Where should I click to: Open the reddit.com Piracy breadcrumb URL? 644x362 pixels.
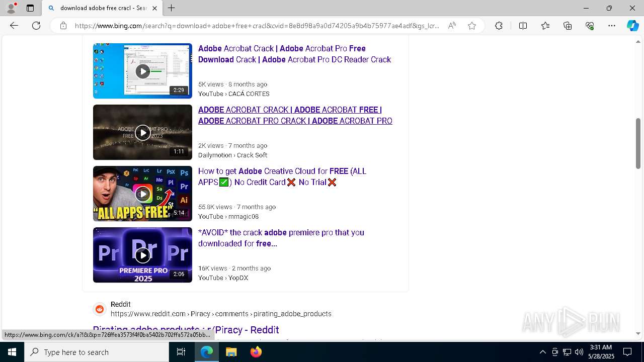click(x=221, y=314)
